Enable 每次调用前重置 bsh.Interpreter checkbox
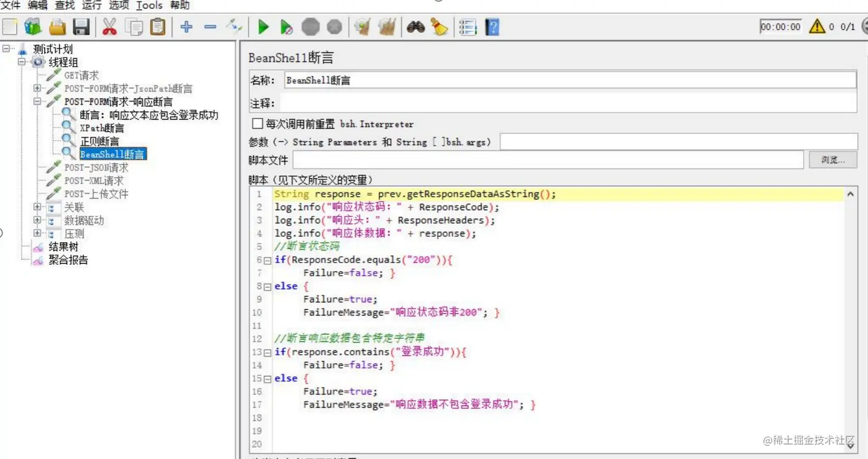 click(257, 124)
